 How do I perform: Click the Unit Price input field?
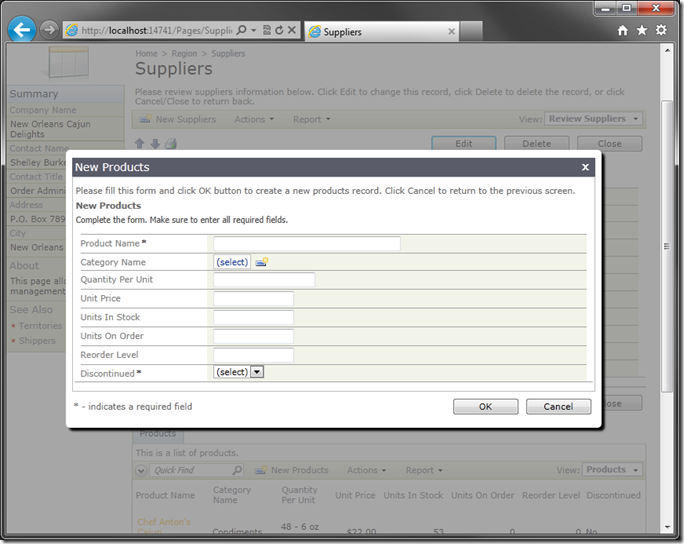click(x=253, y=298)
